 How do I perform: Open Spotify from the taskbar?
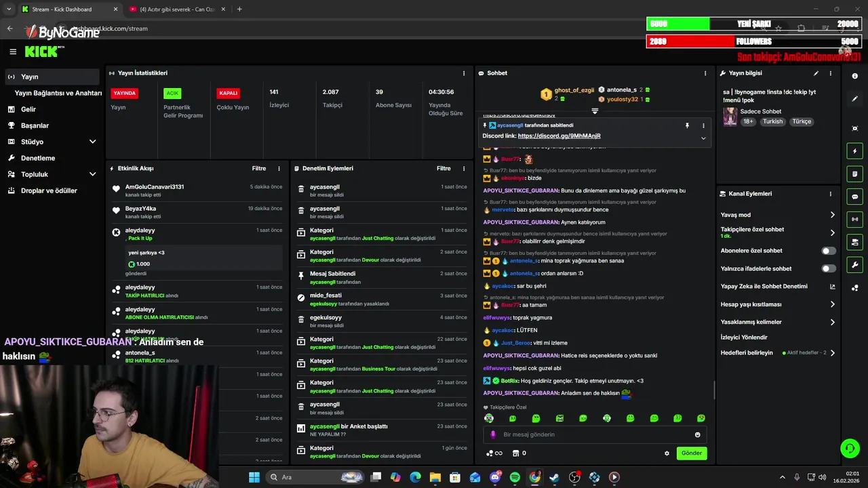pos(515,477)
